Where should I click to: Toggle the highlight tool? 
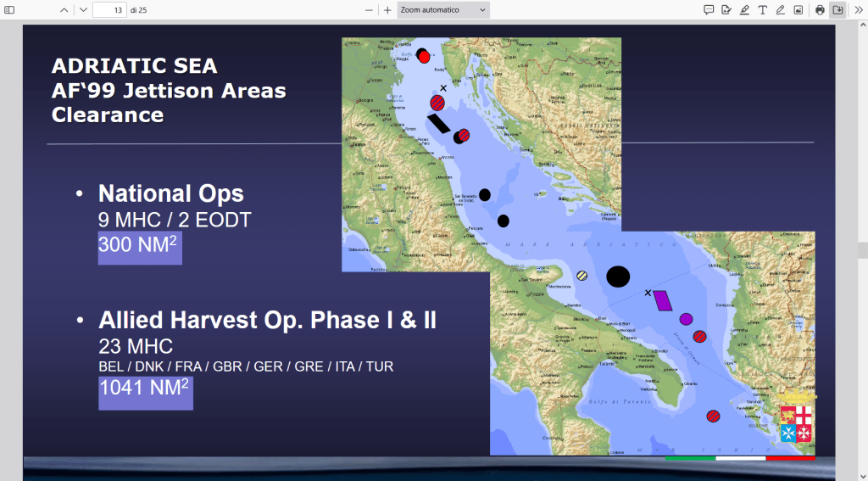click(x=744, y=10)
